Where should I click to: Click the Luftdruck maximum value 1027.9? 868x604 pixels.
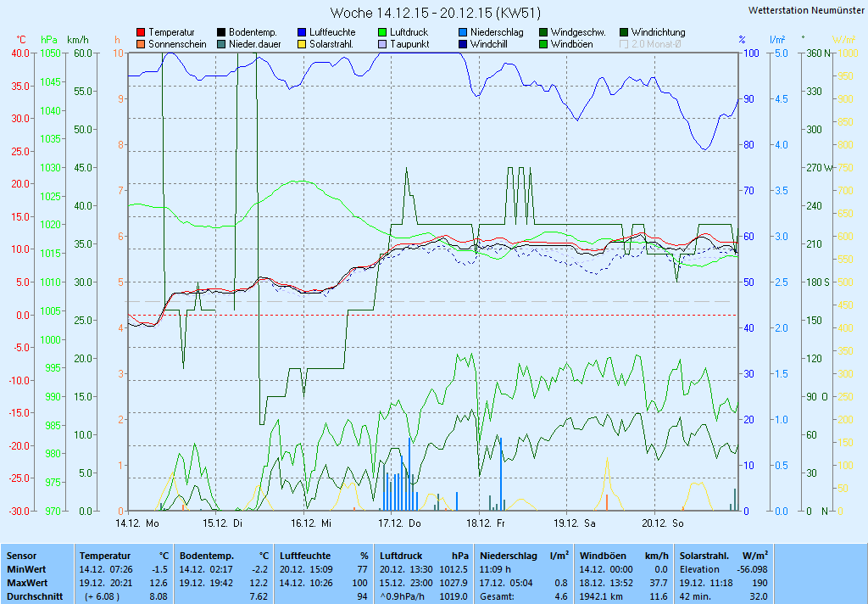click(x=454, y=584)
